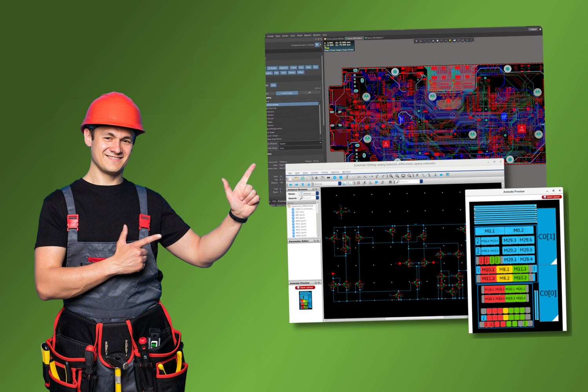Click the layout thumbnail in Animate Preview panel
This screenshot has width=588, height=392.
click(306, 300)
